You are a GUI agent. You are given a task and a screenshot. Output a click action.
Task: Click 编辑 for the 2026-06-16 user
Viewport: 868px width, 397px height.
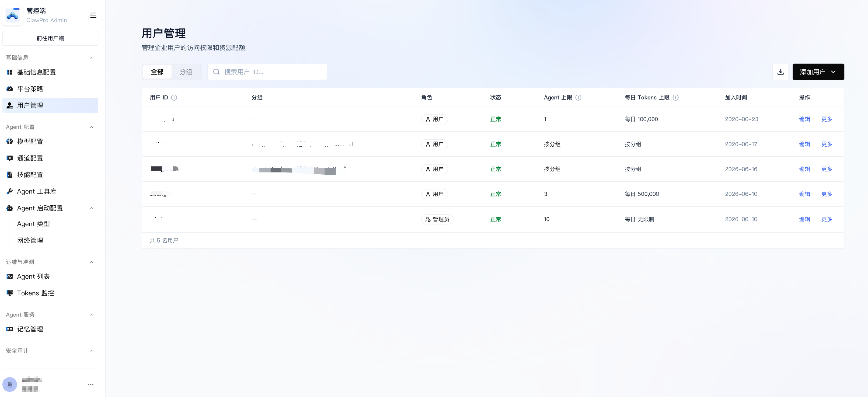[x=804, y=169]
